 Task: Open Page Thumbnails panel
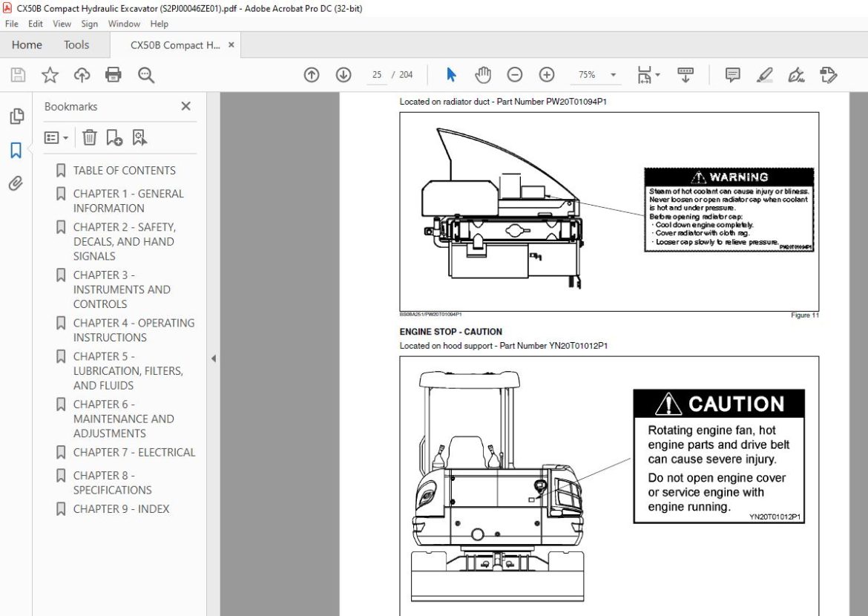click(16, 116)
